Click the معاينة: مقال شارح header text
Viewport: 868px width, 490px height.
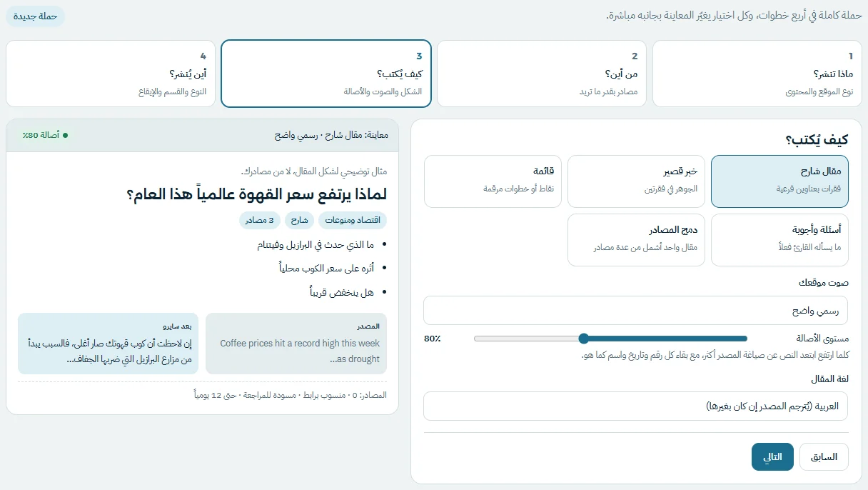331,135
